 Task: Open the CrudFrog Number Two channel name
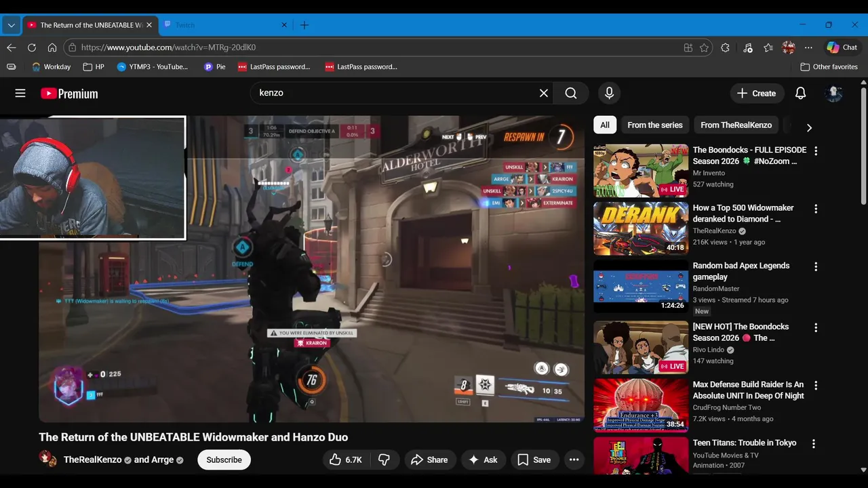click(727, 407)
